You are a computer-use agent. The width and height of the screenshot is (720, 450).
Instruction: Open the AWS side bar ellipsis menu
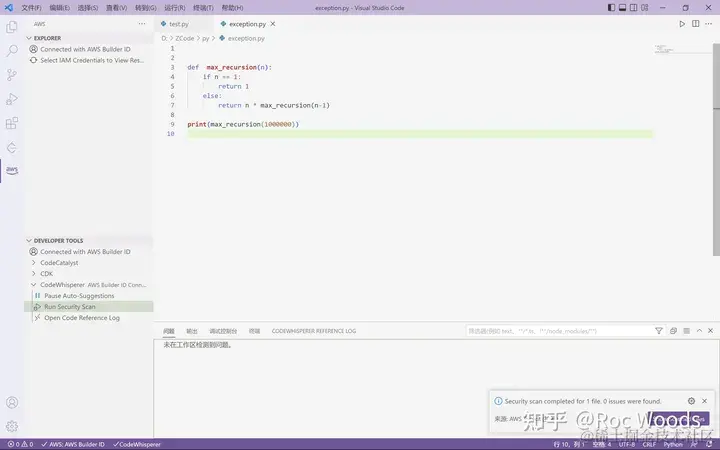pos(142,24)
